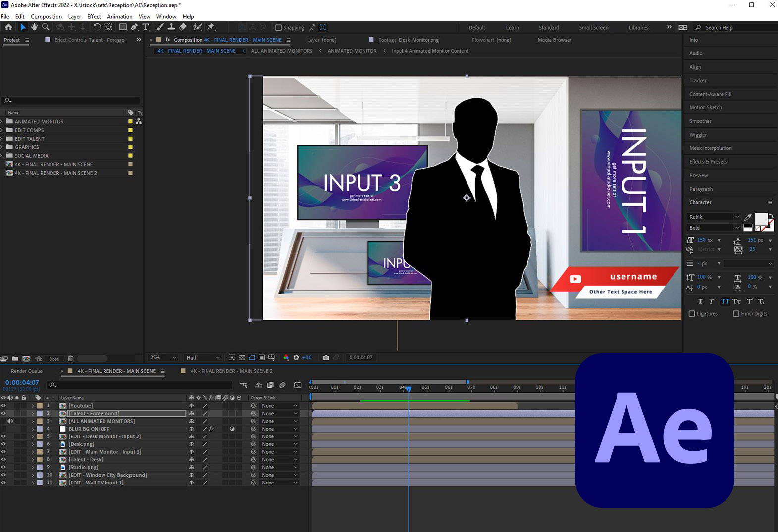Hide the Studio.png layer
The height and width of the screenshot is (532, 778).
coord(3,467)
